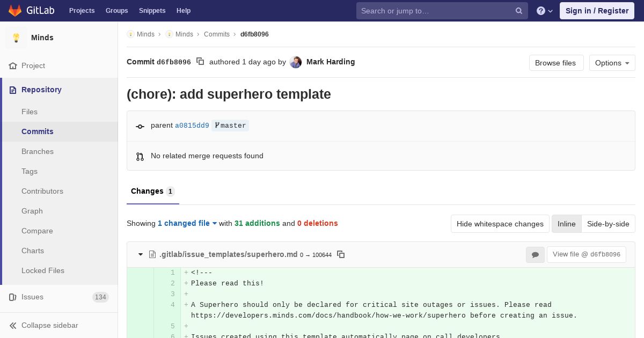The width and height of the screenshot is (644, 338).
Task: Open Charts in the sidebar
Action: pos(33,251)
